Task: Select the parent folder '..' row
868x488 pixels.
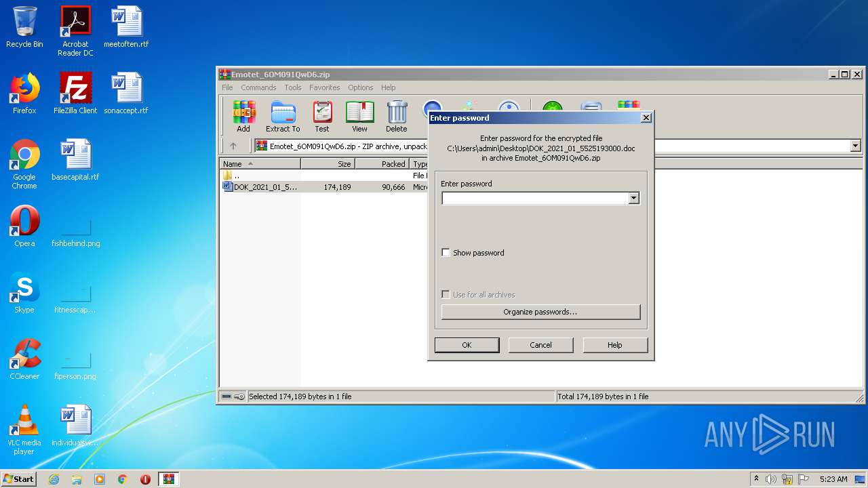Action: tap(324, 176)
